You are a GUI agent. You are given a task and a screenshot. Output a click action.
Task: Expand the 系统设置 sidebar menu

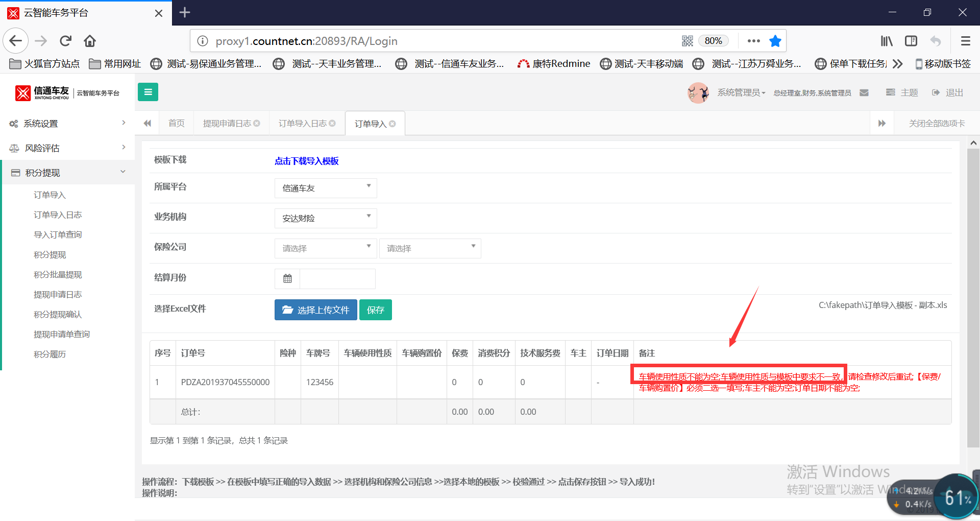[x=67, y=124]
